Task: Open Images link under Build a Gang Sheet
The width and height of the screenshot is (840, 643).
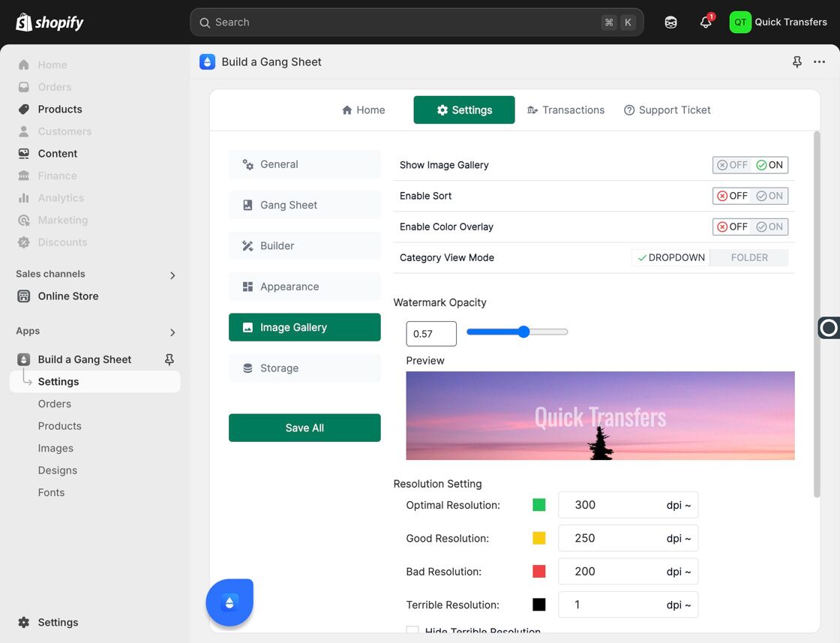Action: tap(55, 449)
